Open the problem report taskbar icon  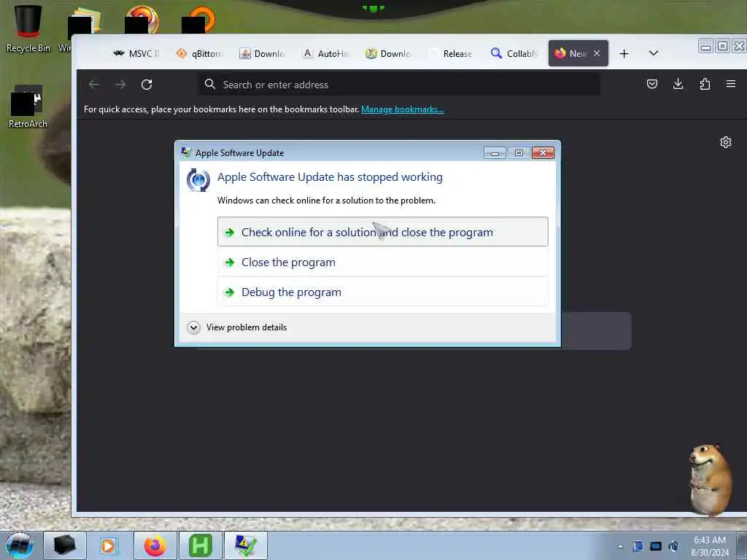245,545
